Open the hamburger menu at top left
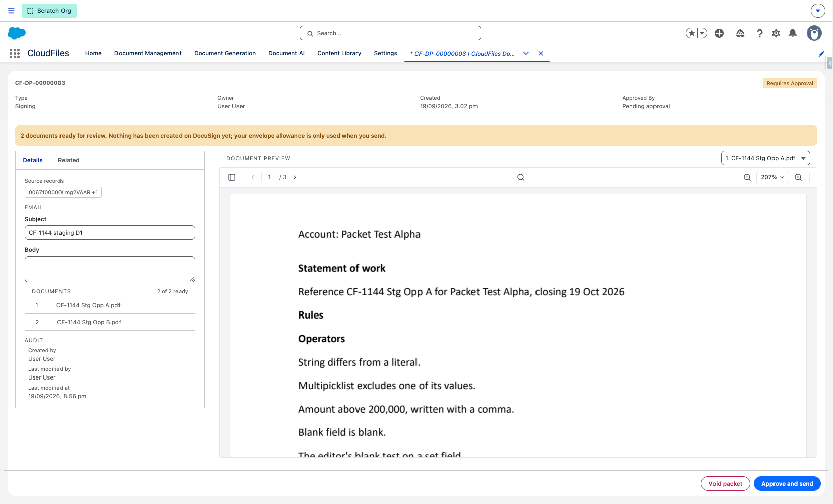833x504 pixels. (11, 11)
